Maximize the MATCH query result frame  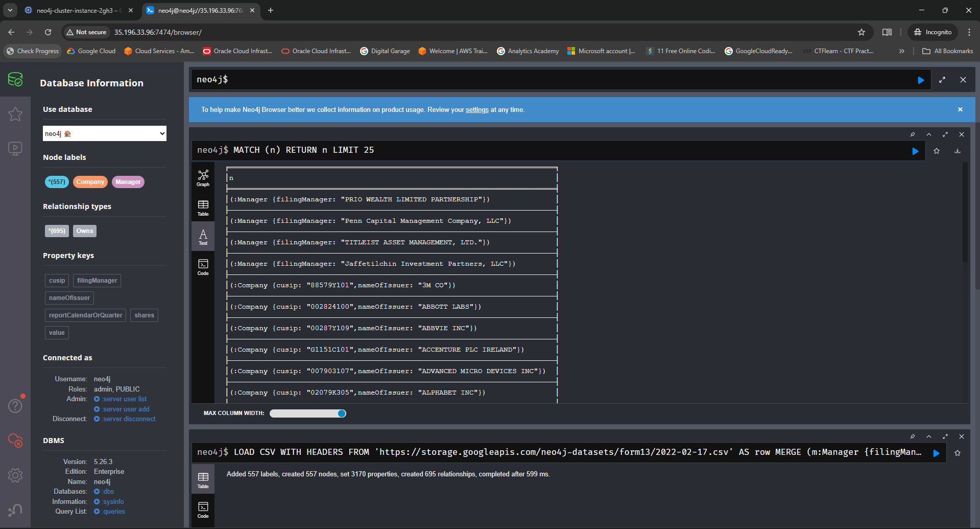[x=945, y=134]
